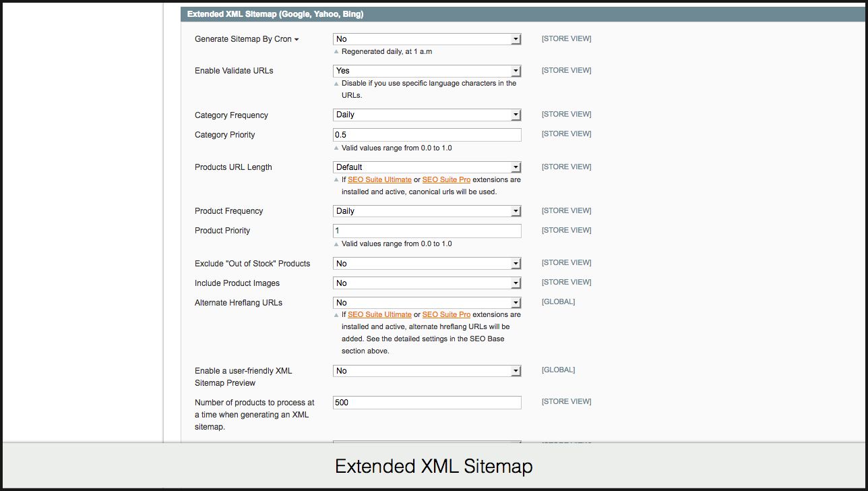Click the arrow icon beside Generate Sitemap By Cron

tap(297, 40)
